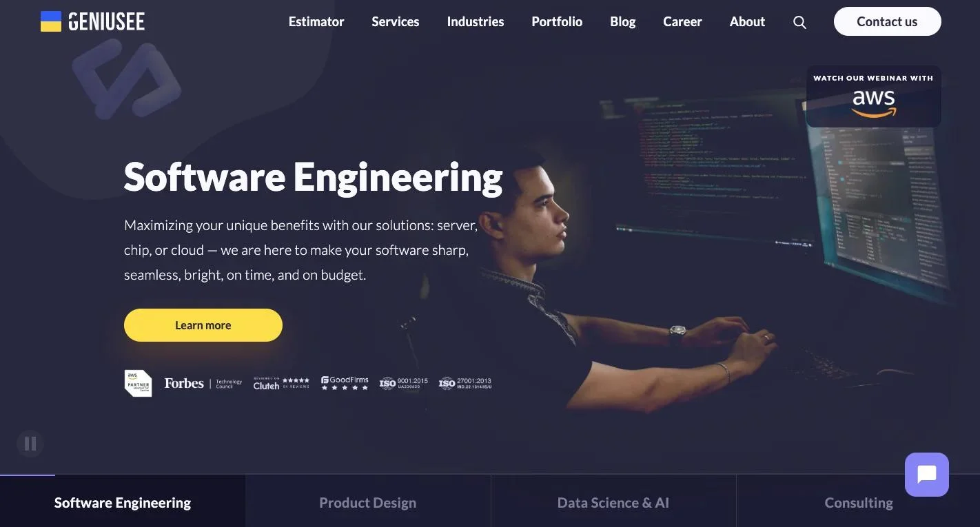The image size is (980, 527).
Task: Click the ISO 9001:2015 certificate badge
Action: coord(404,383)
